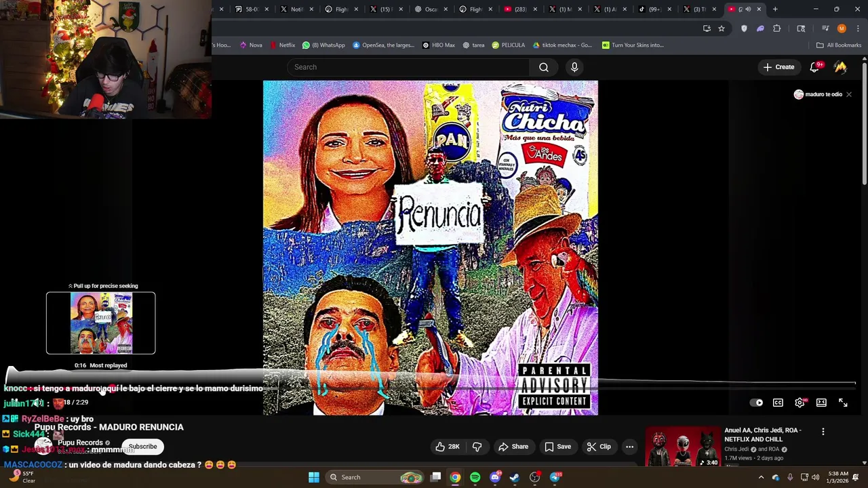Open Spotify from the taskbar
Image resolution: width=868 pixels, height=488 pixels.
click(475, 477)
